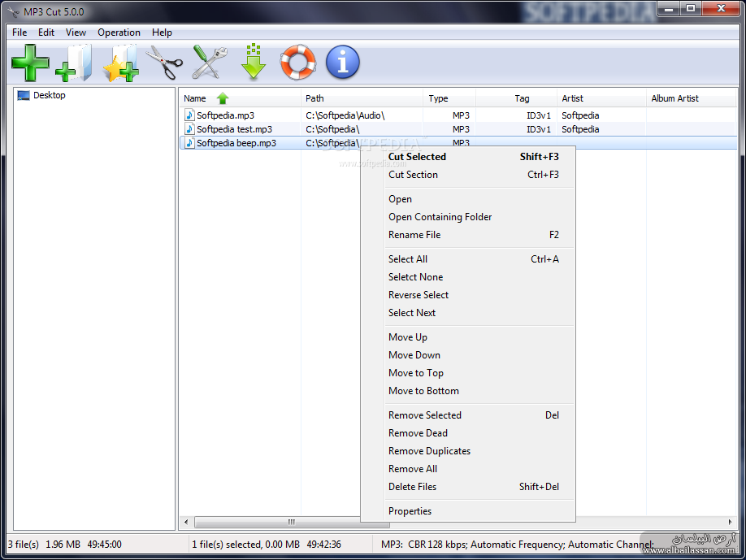Open the Operation menu

click(119, 33)
